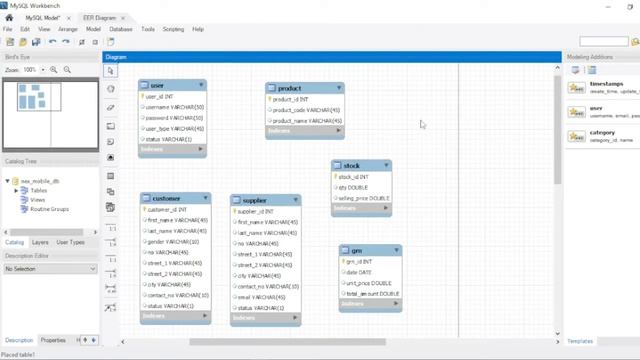Select the place new table tool
Viewport: 640px width, 360px height.
click(110, 176)
